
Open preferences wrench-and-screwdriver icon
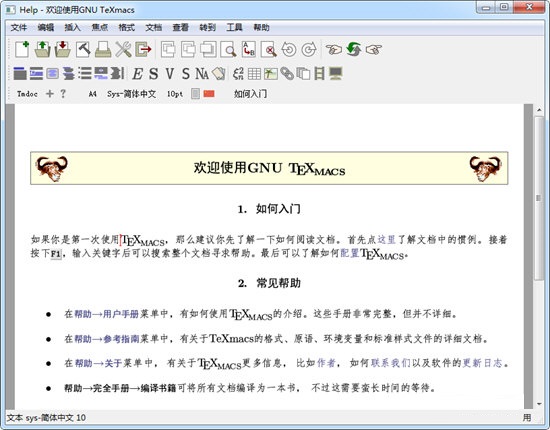123,49
